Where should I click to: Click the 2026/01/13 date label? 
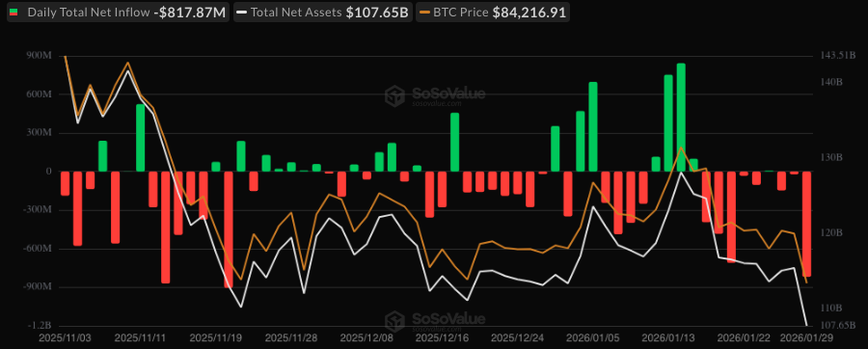667,337
